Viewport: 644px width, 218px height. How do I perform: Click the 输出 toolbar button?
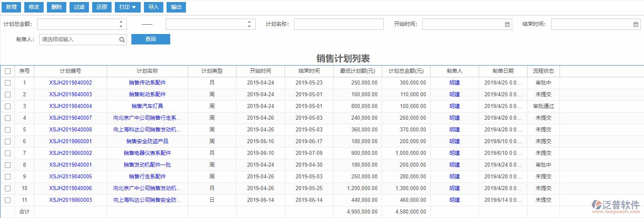tap(176, 7)
